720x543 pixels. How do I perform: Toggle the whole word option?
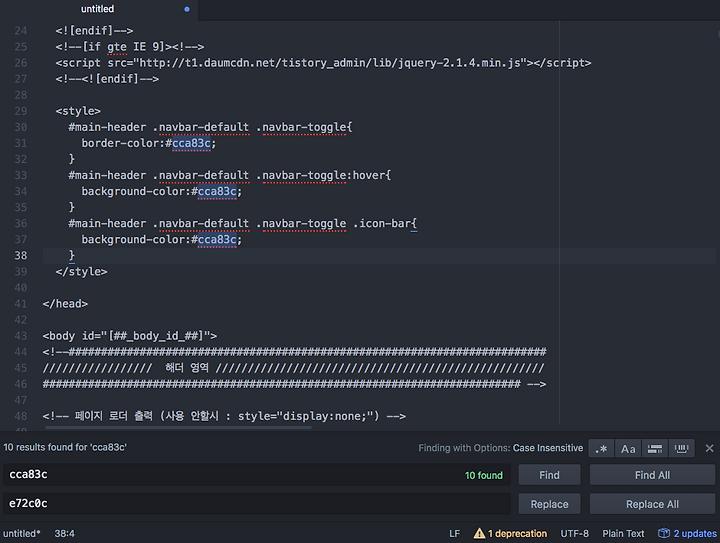pos(681,448)
